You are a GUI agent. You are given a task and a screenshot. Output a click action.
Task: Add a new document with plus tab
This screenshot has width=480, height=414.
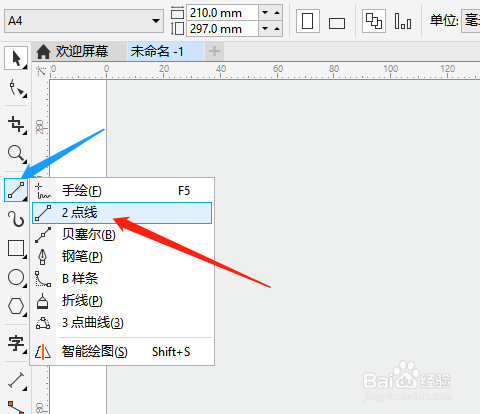214,51
